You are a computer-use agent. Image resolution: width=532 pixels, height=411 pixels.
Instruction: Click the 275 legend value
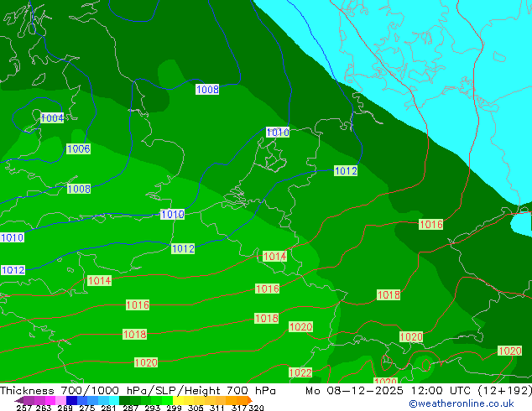(87, 408)
